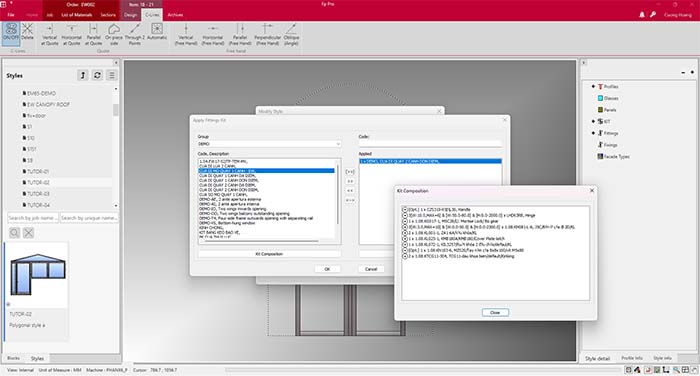Click OK in Apply Fittings Kit dialog
700x376 pixels.
point(327,269)
